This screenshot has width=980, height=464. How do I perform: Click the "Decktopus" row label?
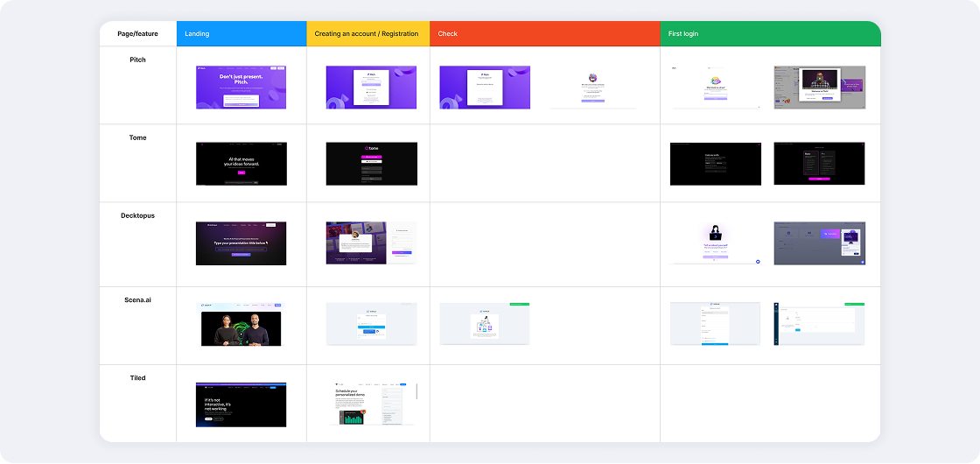[137, 215]
